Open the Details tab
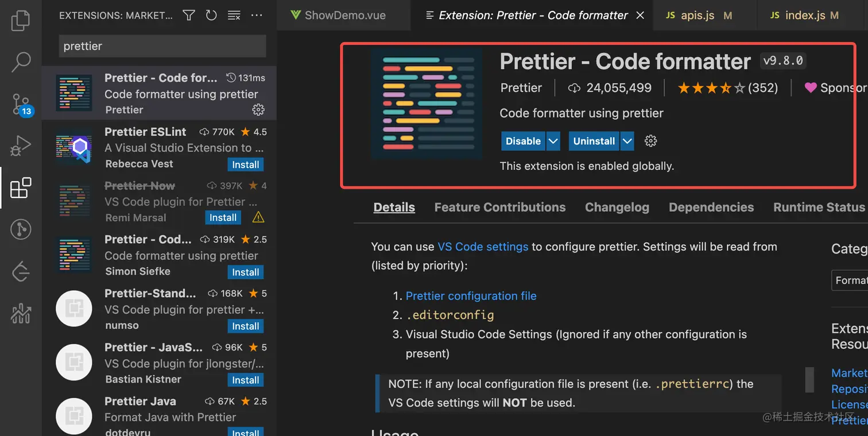The height and width of the screenshot is (436, 868). pyautogui.click(x=394, y=208)
